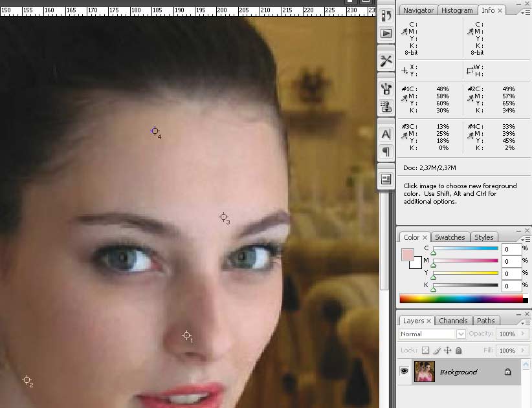Close the Color tab
This screenshot has height=408, width=532.
click(x=425, y=237)
